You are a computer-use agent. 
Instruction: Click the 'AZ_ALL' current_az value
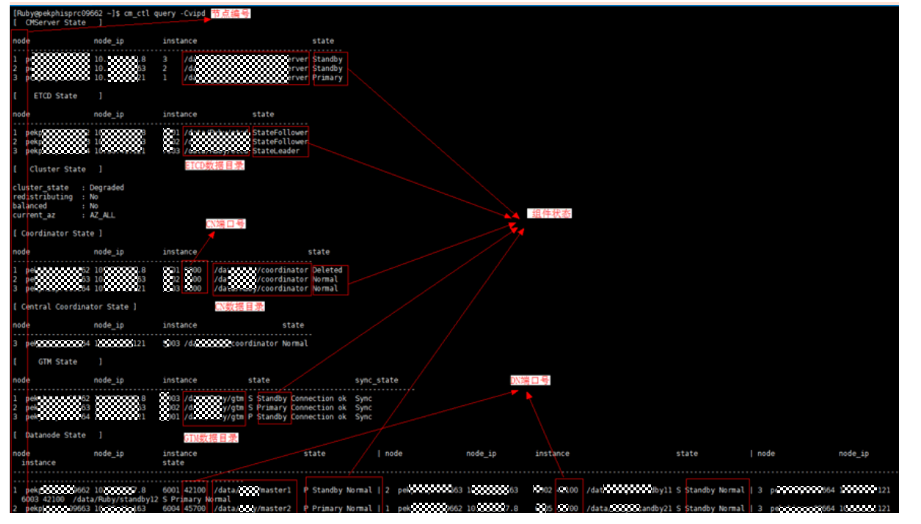coord(102,215)
